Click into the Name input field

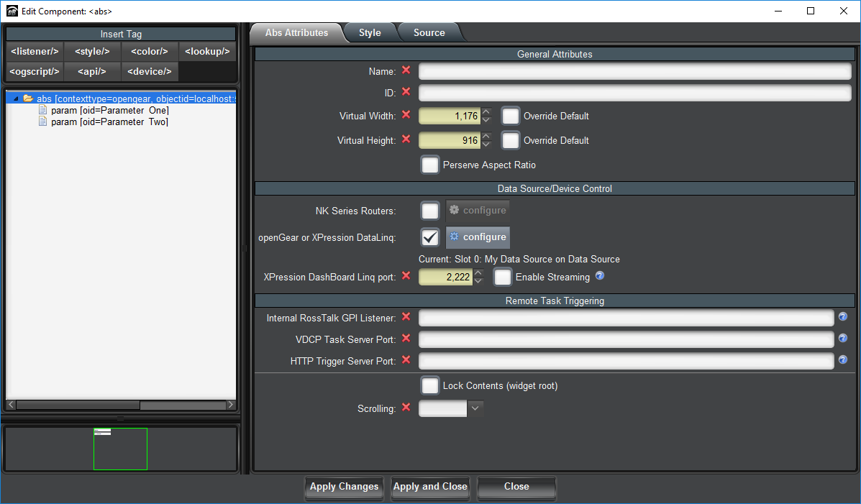point(634,71)
